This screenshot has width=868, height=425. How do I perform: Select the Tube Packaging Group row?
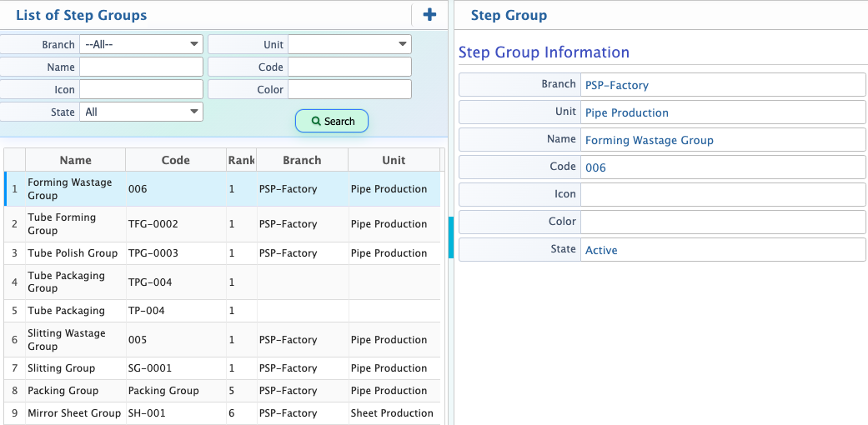[x=223, y=282]
